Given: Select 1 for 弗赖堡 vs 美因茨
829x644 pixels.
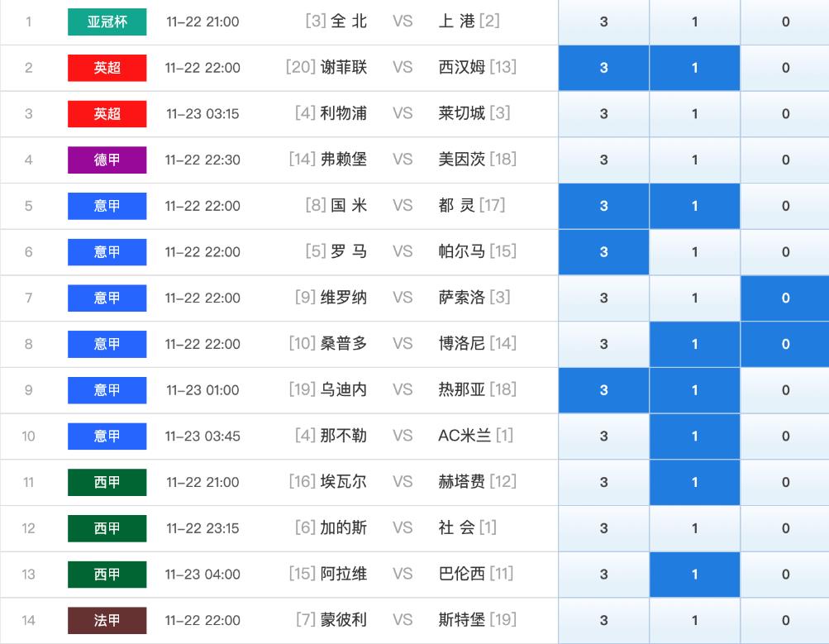Looking at the screenshot, I should click(x=695, y=160).
